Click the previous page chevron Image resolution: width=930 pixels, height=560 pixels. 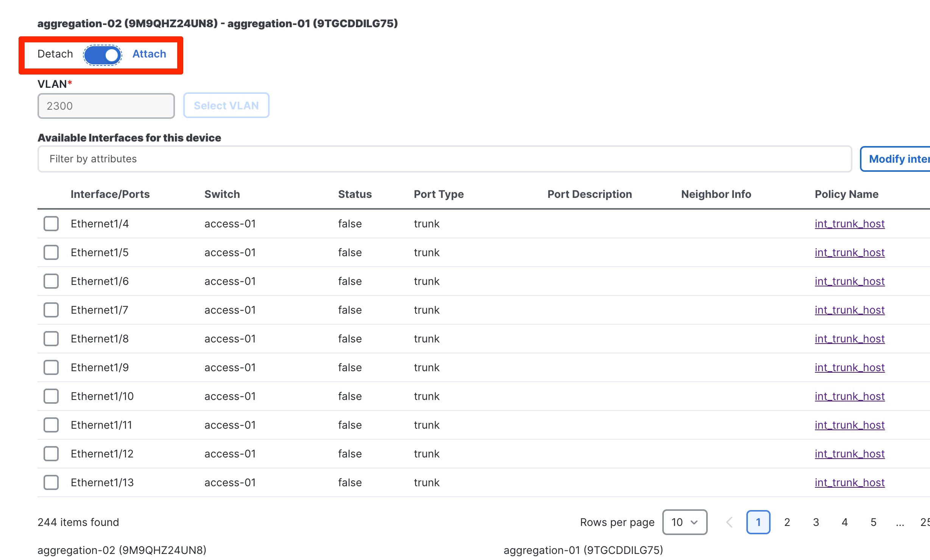729,522
